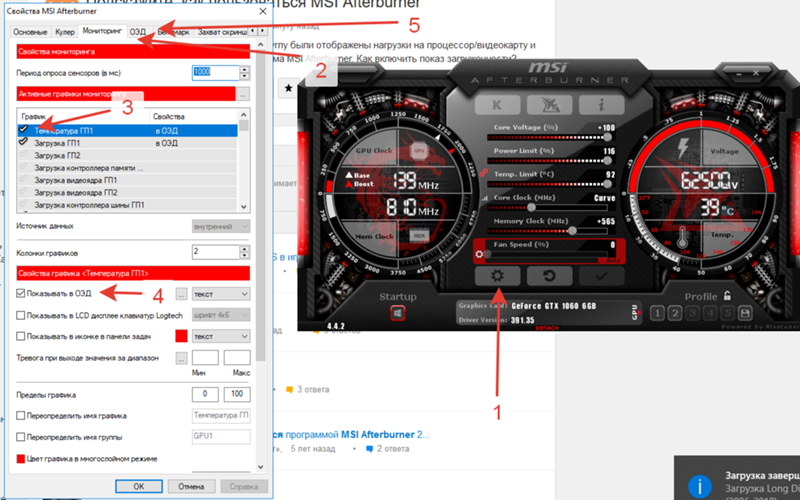This screenshot has width=800, height=500.
Task: Click Core Clock slider handle
Action: click(531, 208)
